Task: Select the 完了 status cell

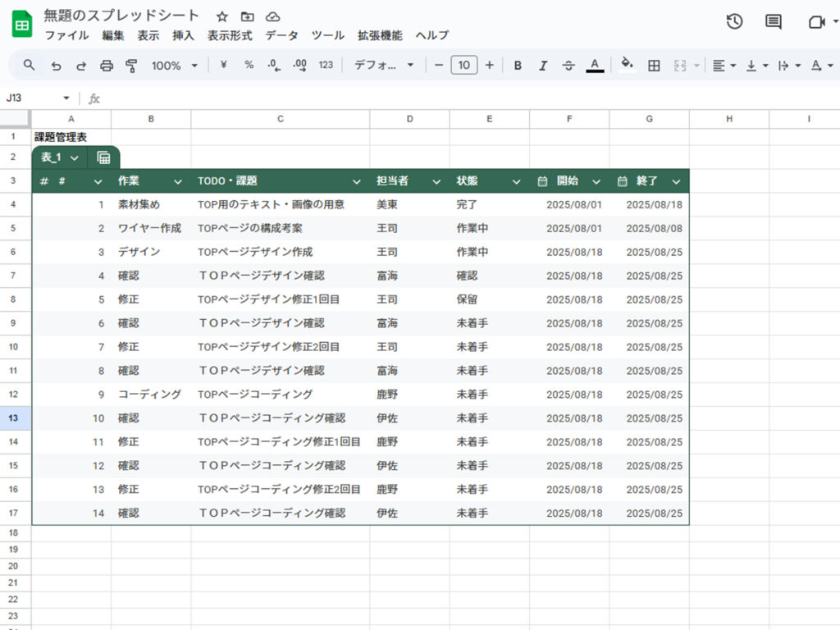Action: (490, 204)
